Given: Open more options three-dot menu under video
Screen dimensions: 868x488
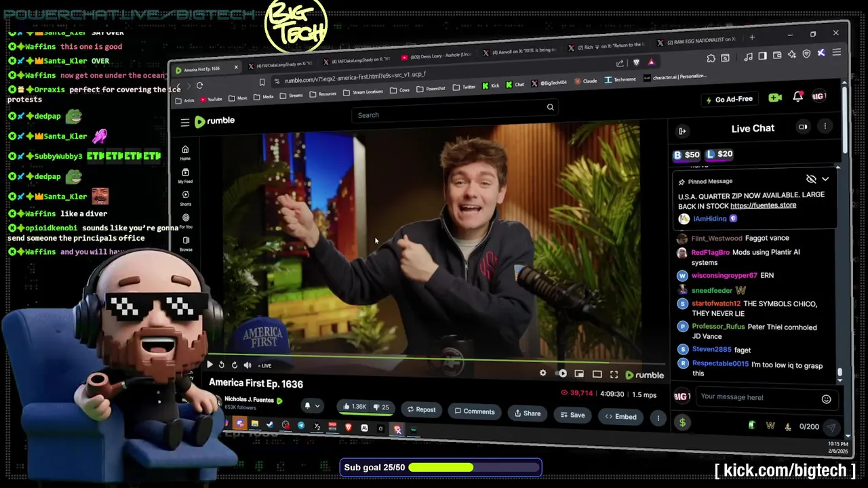Looking at the screenshot, I should click(658, 418).
